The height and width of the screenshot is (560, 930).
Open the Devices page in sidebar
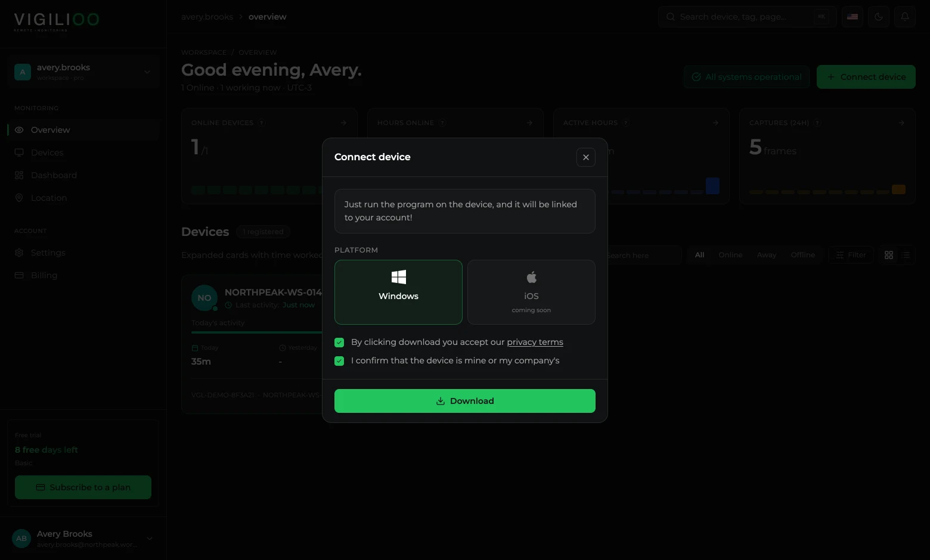coord(83,153)
